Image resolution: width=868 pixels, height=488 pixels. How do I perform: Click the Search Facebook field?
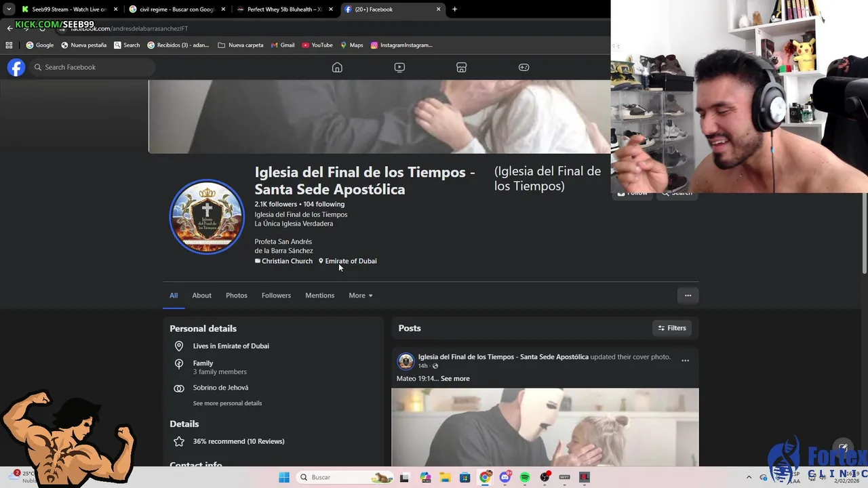pos(92,67)
